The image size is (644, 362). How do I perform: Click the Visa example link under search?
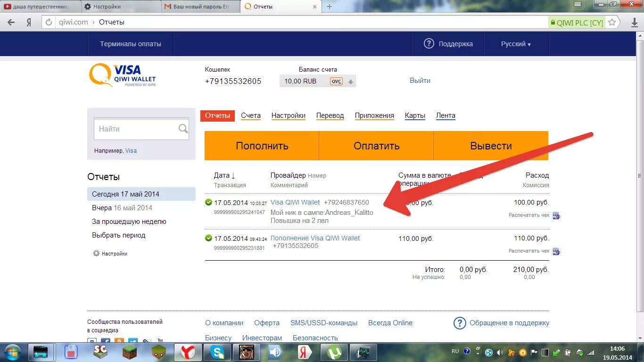(x=131, y=151)
